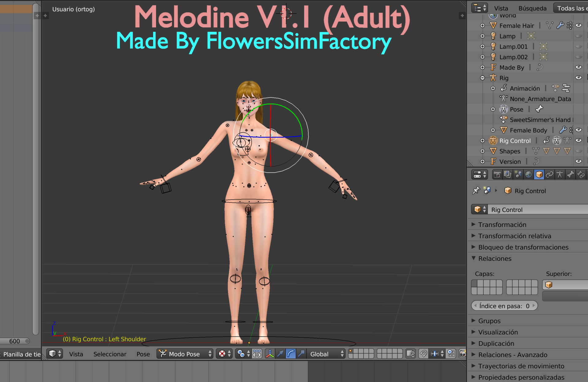588x382 pixels.
Task: Click the scene icon in properties breadcrumb
Action: pos(487,191)
